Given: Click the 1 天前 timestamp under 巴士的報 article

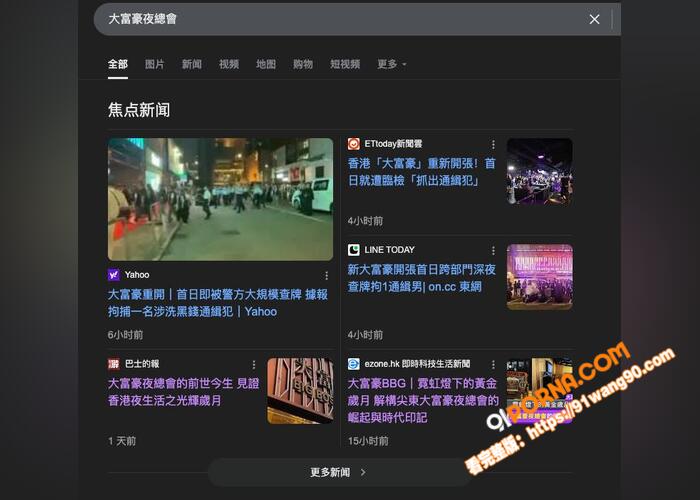Looking at the screenshot, I should [122, 441].
